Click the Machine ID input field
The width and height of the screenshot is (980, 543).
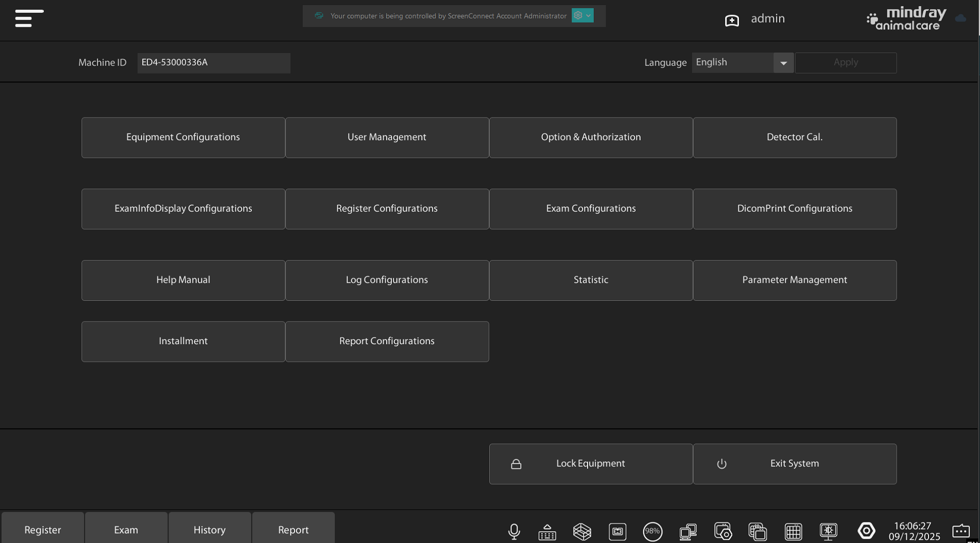tap(214, 63)
